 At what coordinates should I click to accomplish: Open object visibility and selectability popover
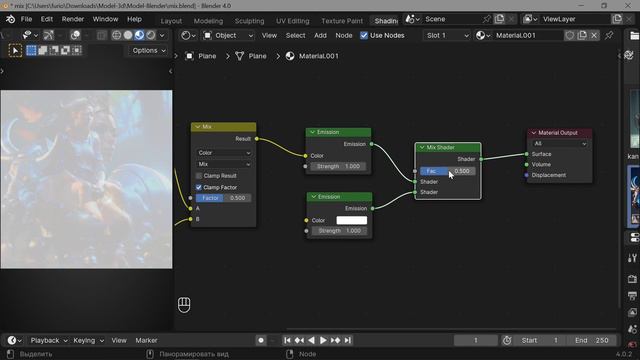coord(29,35)
